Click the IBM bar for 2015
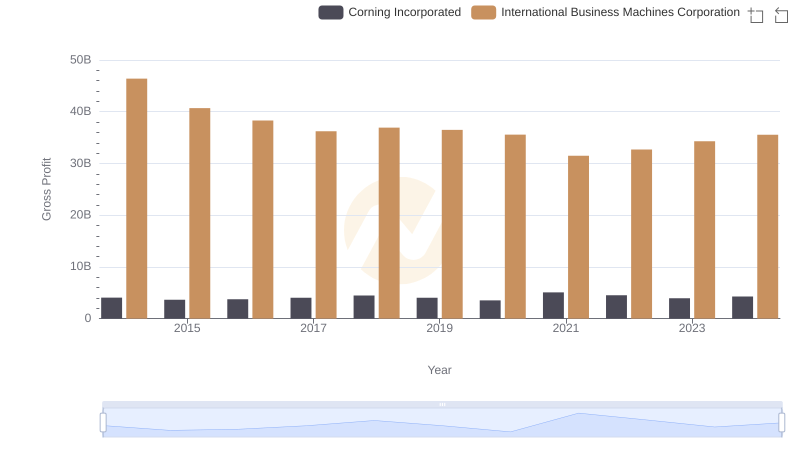 [199, 213]
